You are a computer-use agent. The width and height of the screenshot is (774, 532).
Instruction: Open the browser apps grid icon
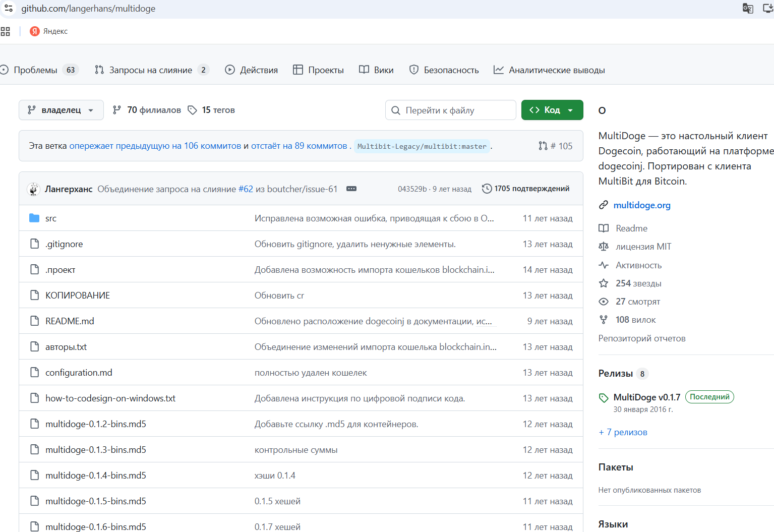click(x=6, y=31)
